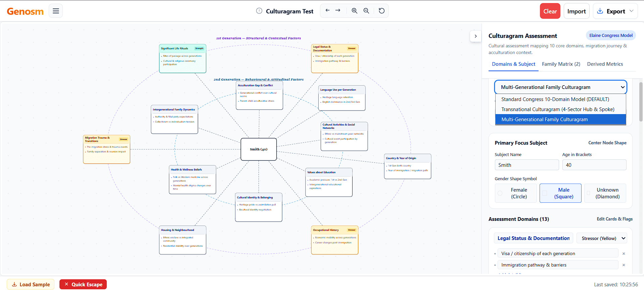Collapse the side panel chevron
The image size is (644, 291).
click(475, 36)
